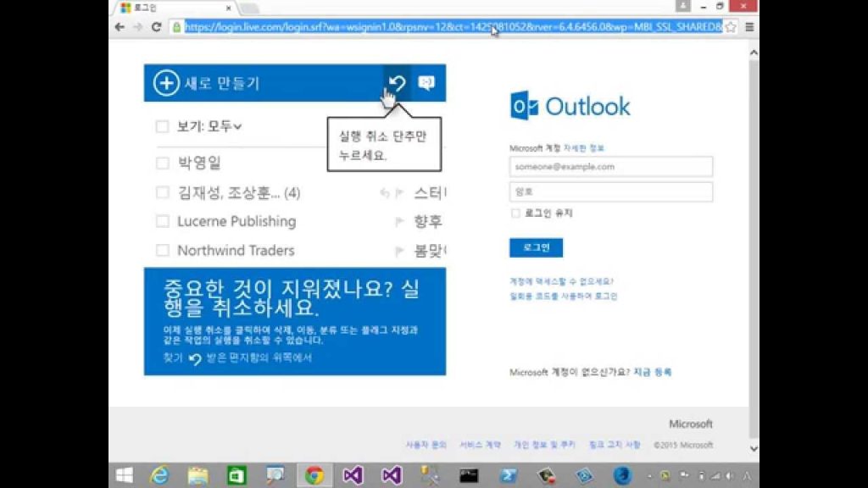The width and height of the screenshot is (868, 488).
Task: Open the 지금 등록 sign-up link
Action: pyautogui.click(x=652, y=372)
